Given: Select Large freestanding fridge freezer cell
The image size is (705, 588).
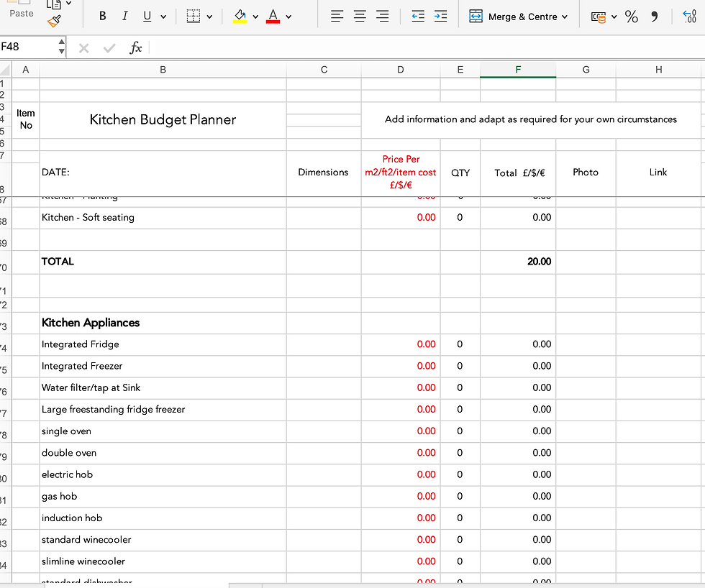Looking at the screenshot, I should click(x=163, y=410).
